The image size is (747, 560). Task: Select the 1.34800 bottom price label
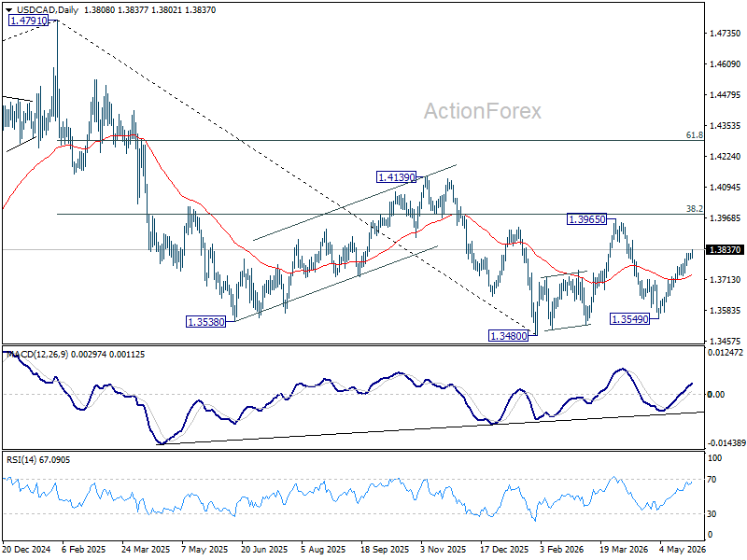tap(509, 336)
